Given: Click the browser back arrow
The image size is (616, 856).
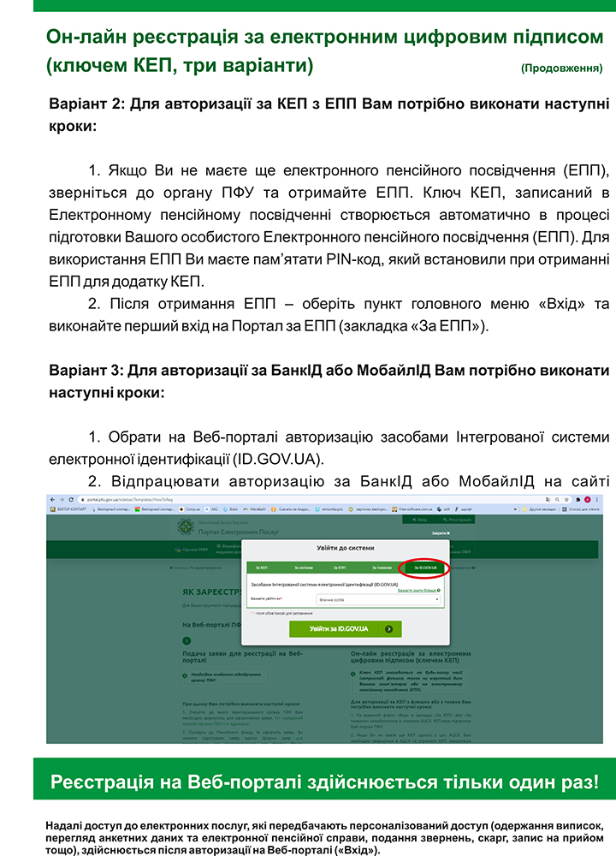Looking at the screenshot, I should [x=53, y=500].
